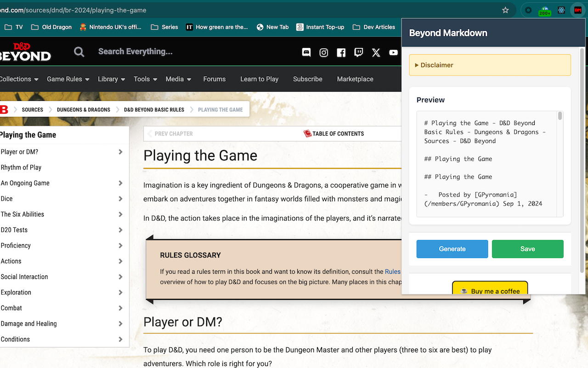Viewport: 588px width, 368px height.
Task: Open the TV bookmarks folder
Action: pos(13,27)
